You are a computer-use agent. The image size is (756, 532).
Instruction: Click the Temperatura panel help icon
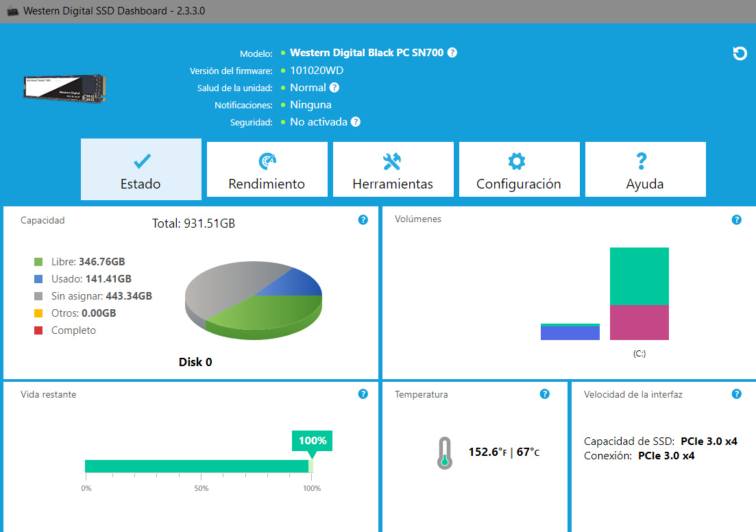(x=544, y=394)
